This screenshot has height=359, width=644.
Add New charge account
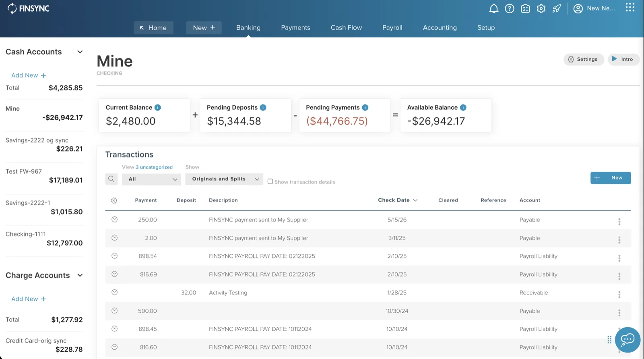(x=29, y=299)
